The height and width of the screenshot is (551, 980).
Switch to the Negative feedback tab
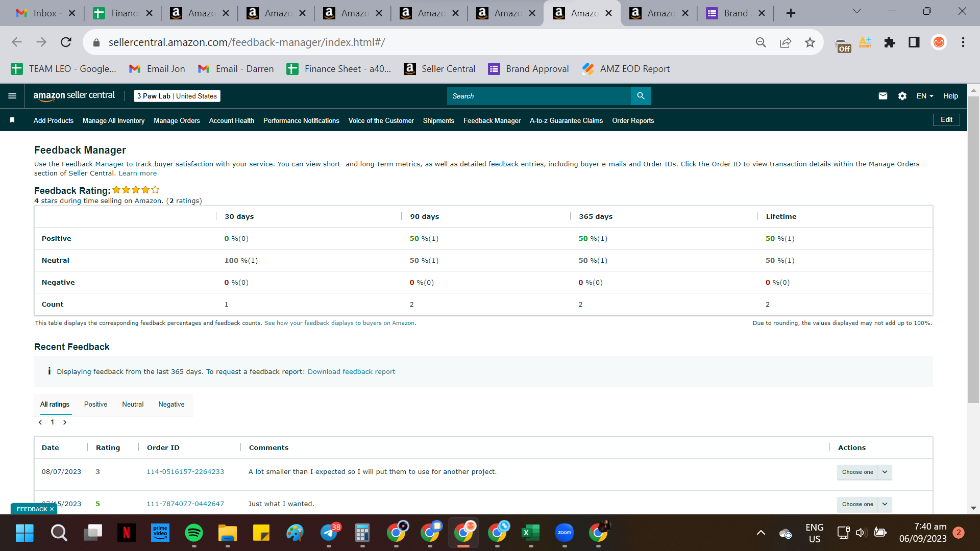(171, 405)
